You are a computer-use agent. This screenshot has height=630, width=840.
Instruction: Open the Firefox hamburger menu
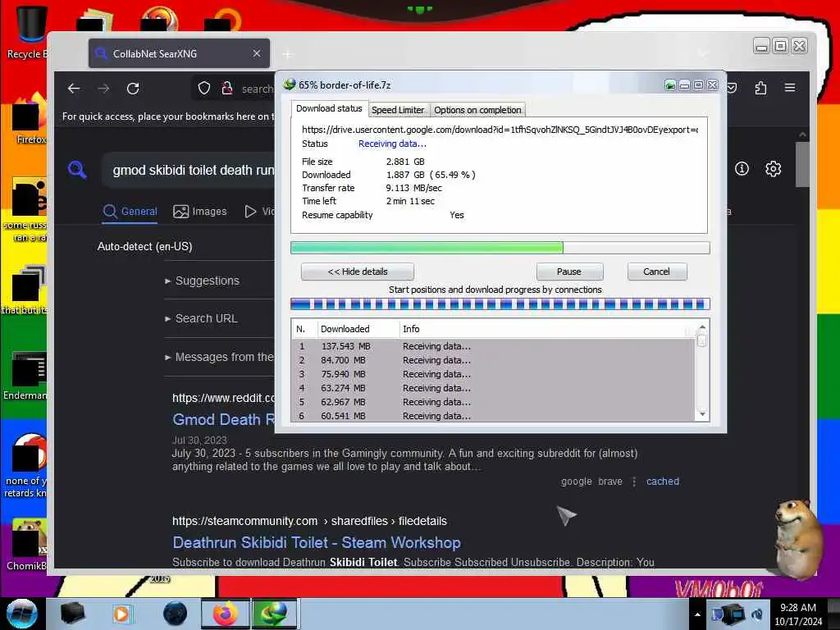(x=790, y=88)
